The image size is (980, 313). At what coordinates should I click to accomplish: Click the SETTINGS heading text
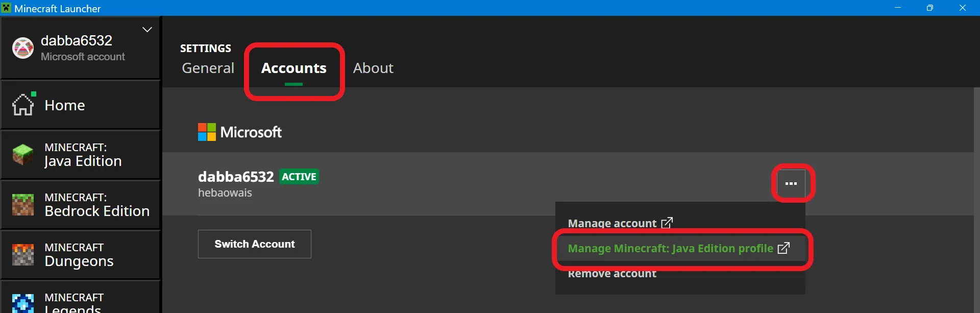coord(206,49)
